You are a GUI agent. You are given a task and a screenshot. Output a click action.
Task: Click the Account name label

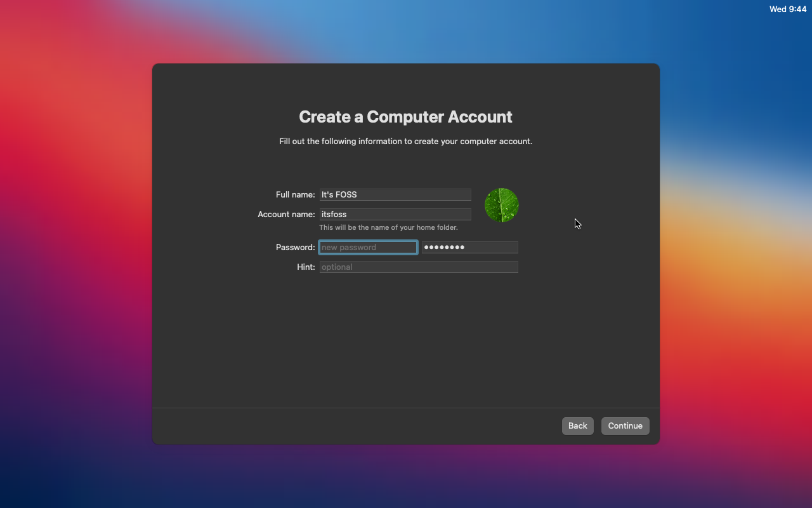[286, 214]
